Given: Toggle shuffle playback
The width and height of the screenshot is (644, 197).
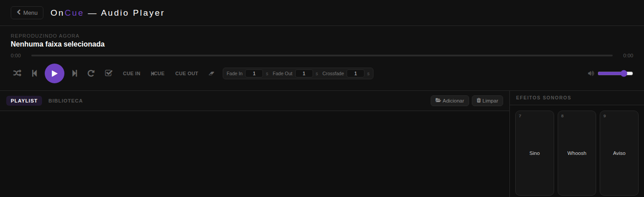Looking at the screenshot, I should (x=17, y=73).
